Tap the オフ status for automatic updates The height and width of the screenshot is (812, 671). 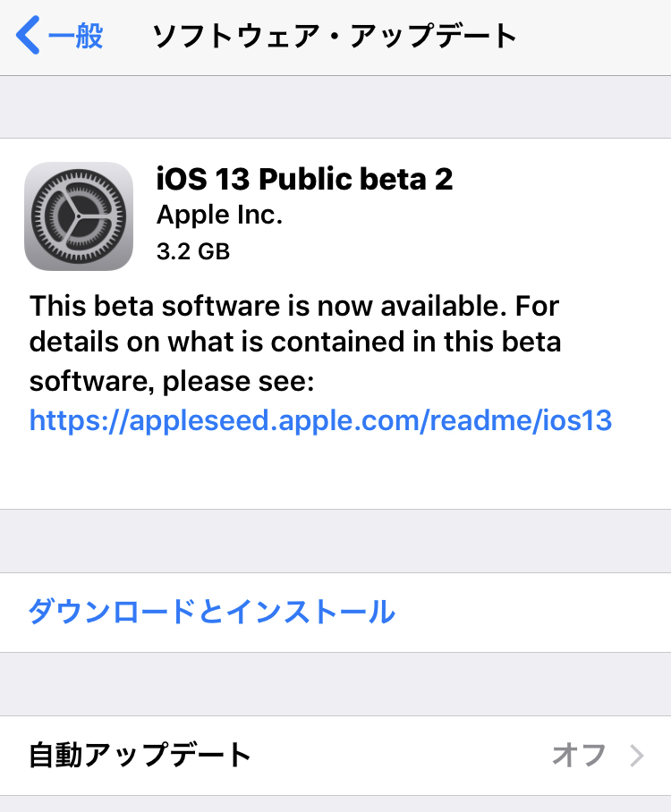(578, 756)
